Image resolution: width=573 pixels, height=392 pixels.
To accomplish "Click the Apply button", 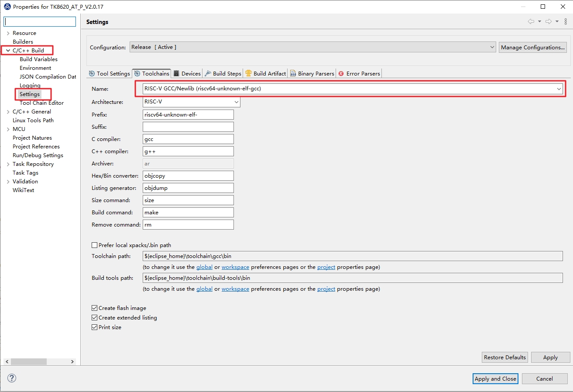I will [x=550, y=357].
